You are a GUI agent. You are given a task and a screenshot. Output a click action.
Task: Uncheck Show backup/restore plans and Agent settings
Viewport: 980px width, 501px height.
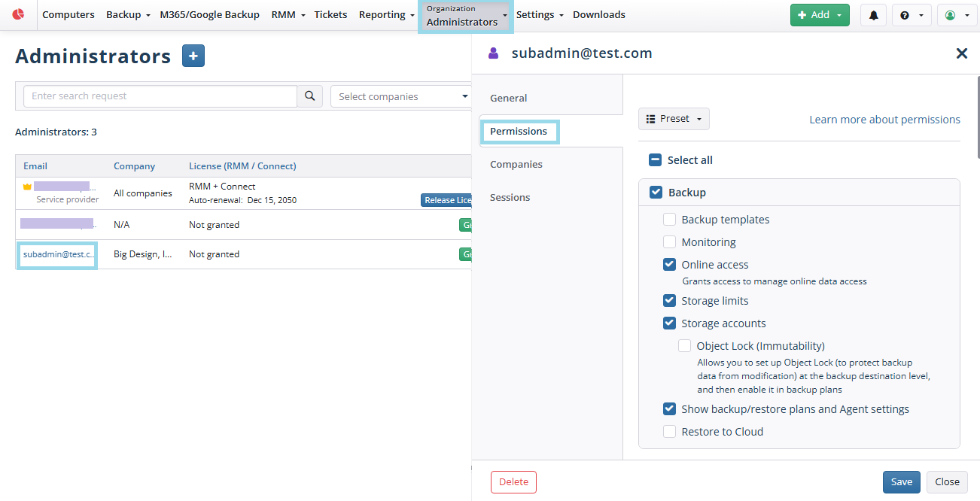(669, 409)
